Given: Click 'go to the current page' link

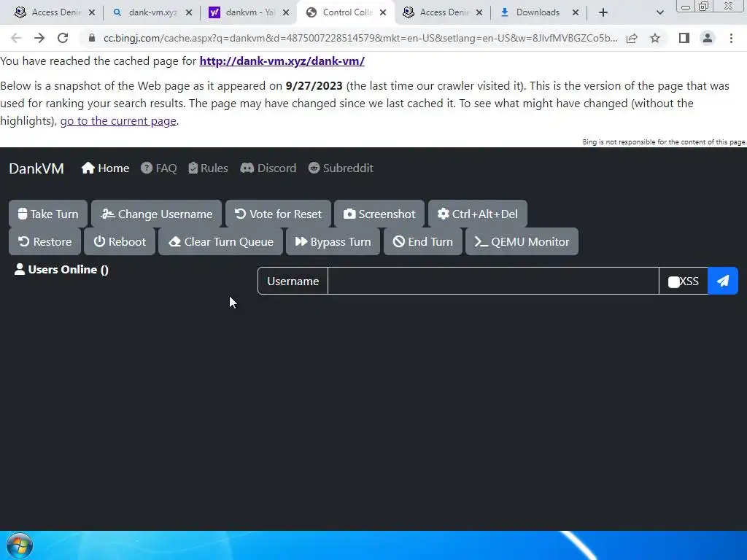Looking at the screenshot, I should pyautogui.click(x=118, y=121).
